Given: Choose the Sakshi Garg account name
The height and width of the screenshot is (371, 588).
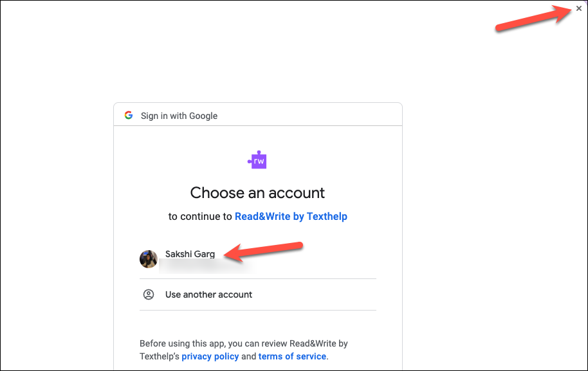Looking at the screenshot, I should tap(190, 254).
